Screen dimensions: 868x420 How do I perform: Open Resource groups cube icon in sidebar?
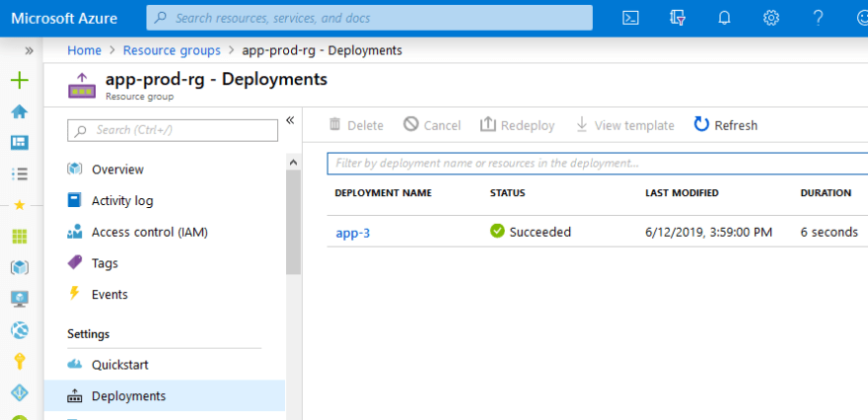pyautogui.click(x=20, y=268)
